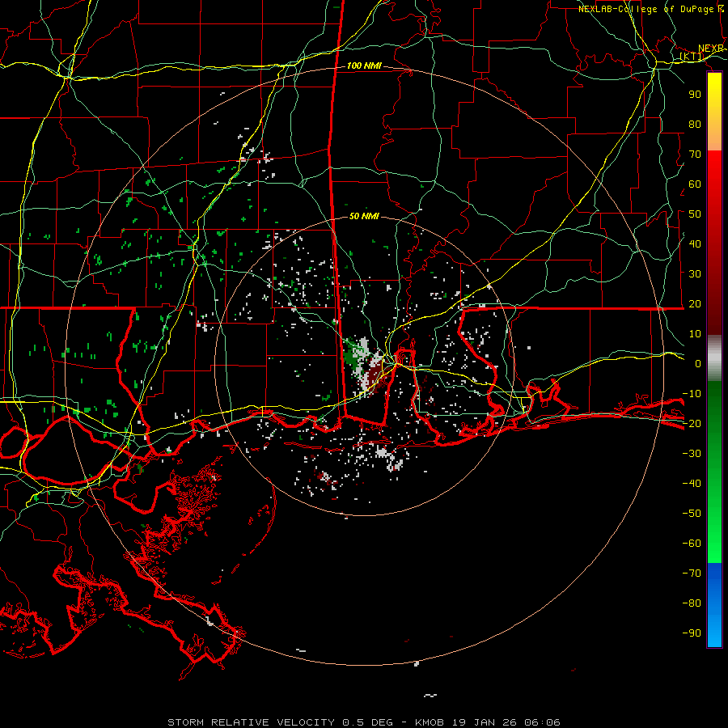Click the "100 NMI" range ring label
The image size is (728, 728).
(x=364, y=66)
